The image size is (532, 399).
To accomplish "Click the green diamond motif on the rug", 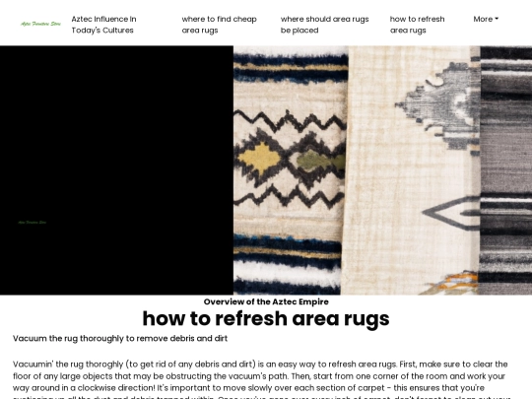I will pyautogui.click(x=314, y=161).
